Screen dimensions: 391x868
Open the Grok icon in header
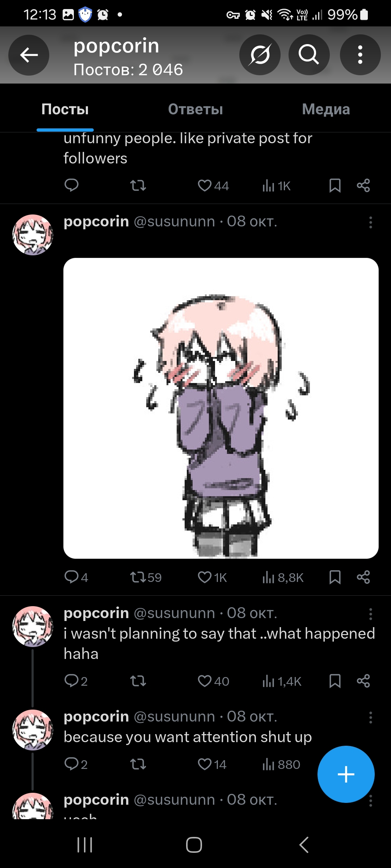point(260,55)
